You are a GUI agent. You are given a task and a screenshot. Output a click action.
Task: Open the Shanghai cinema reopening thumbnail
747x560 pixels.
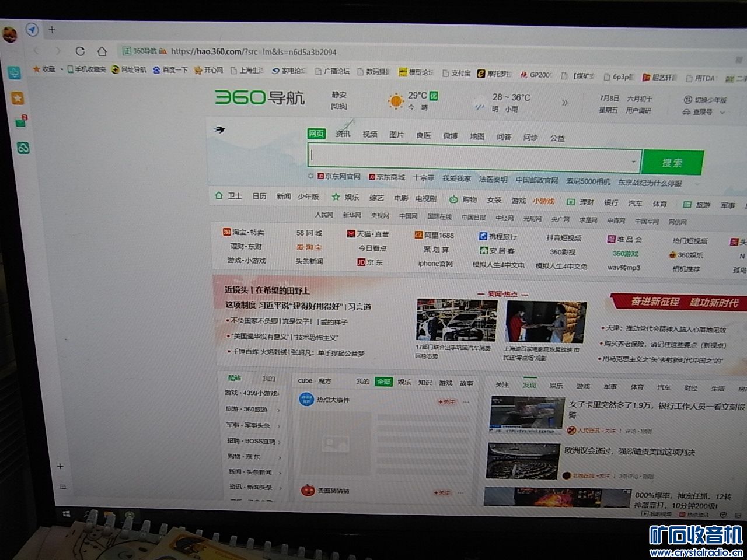546,323
